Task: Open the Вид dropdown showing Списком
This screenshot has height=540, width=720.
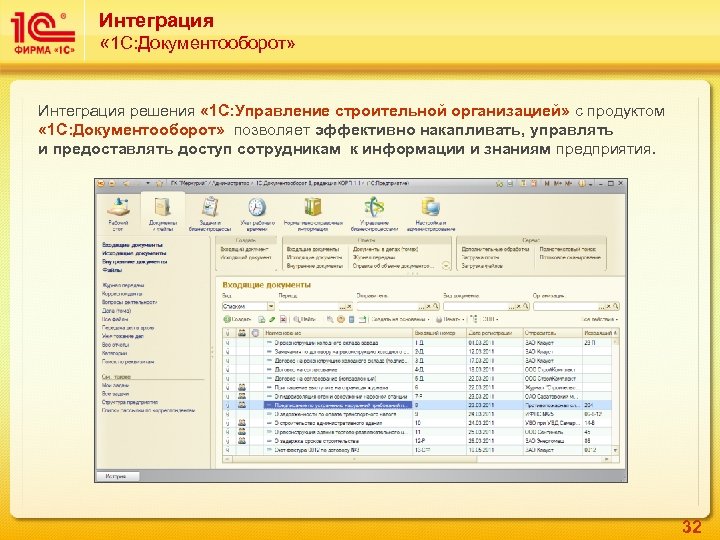Action: 271,306
